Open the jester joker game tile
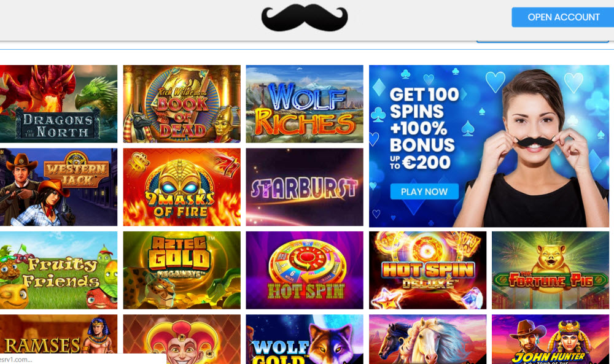The image size is (614, 364). [x=182, y=339]
